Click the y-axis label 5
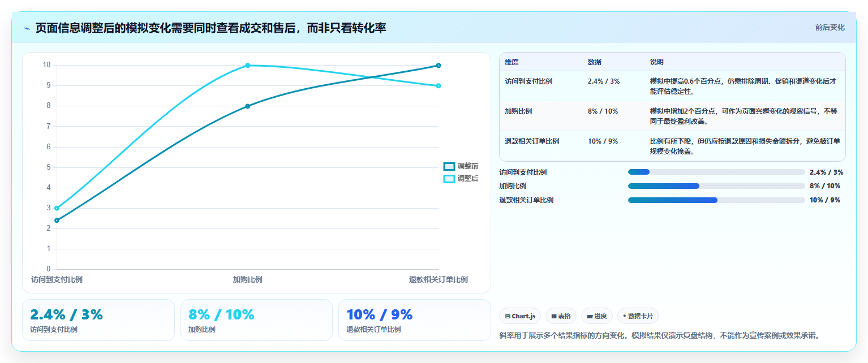This screenshot has height=363, width=868. (49, 167)
